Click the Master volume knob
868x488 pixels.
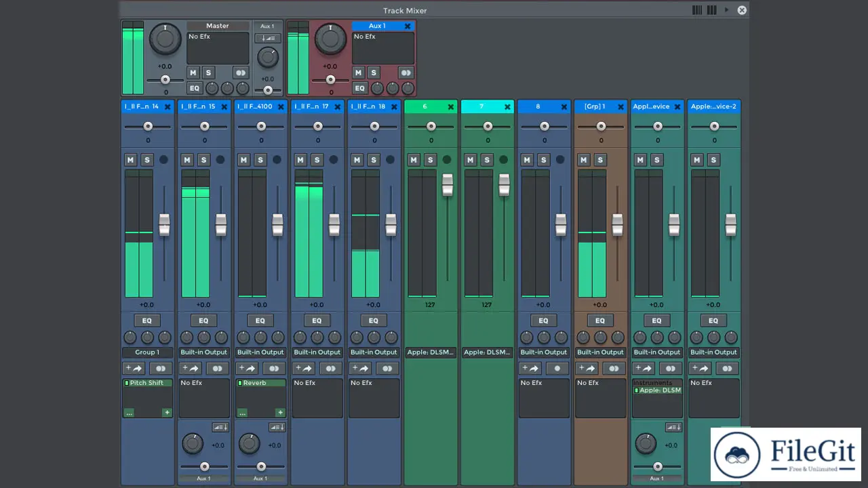pos(165,39)
